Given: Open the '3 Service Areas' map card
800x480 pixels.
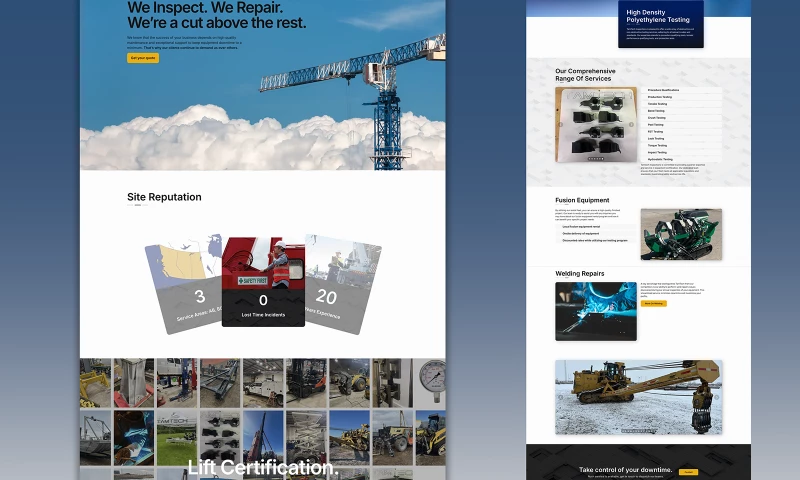Looking at the screenshot, I should click(x=185, y=286).
